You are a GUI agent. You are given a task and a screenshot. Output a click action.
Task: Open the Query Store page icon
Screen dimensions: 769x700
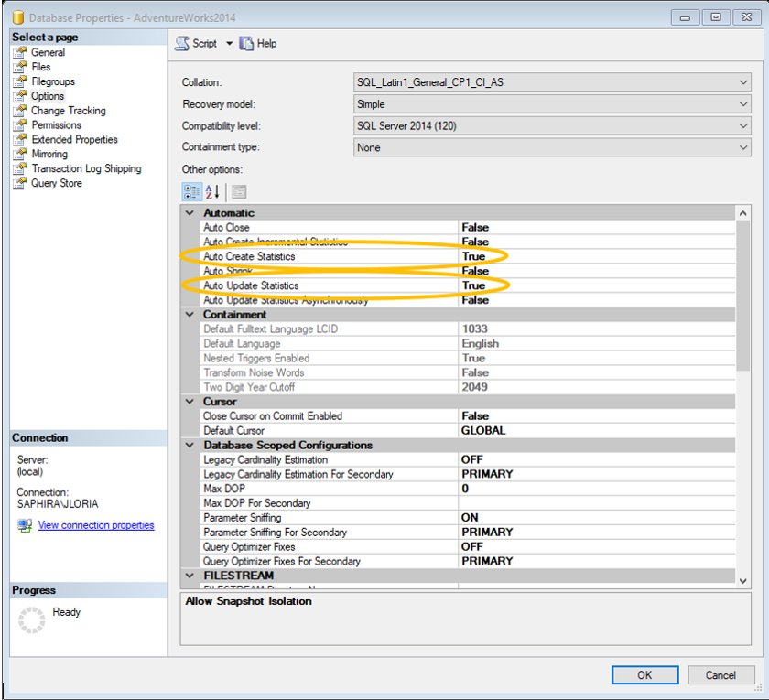tap(20, 183)
